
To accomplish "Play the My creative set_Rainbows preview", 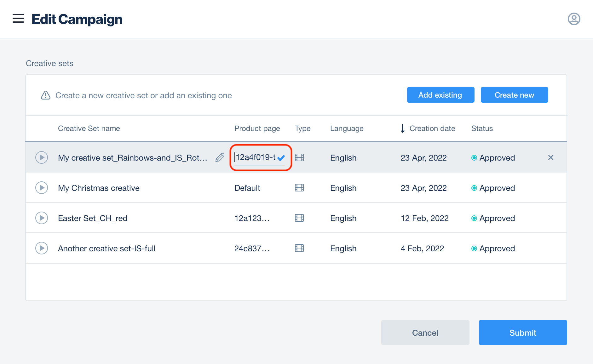I will [42, 157].
